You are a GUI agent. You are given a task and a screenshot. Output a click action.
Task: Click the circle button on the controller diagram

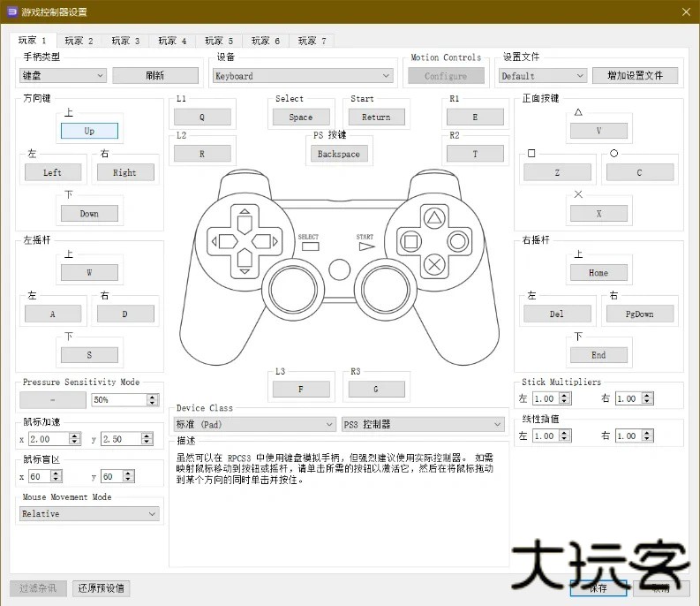tap(458, 242)
